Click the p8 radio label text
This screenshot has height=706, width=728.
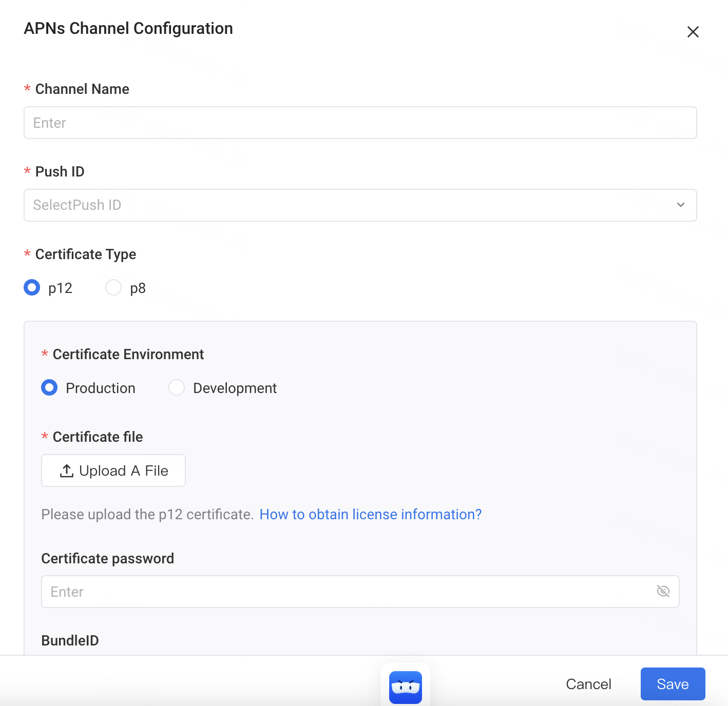coord(138,288)
